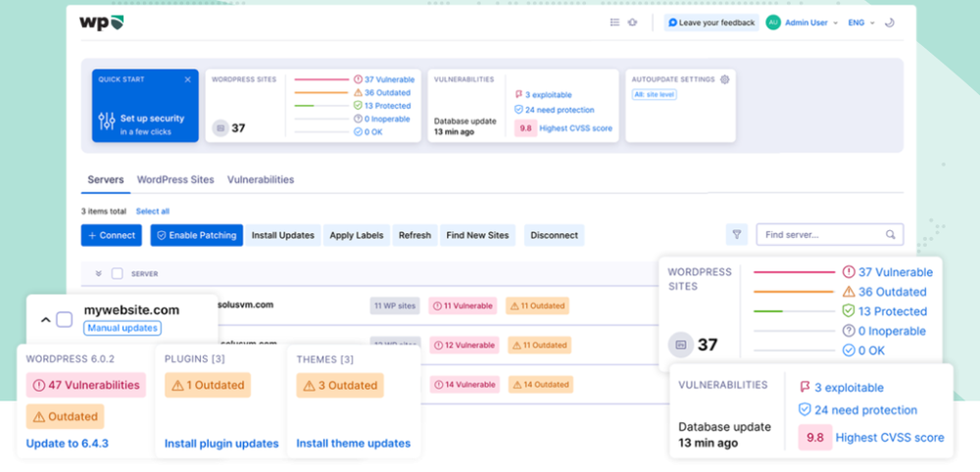
Task: Open Highest CVSS score in enlarged overlay card
Action: tap(890, 438)
